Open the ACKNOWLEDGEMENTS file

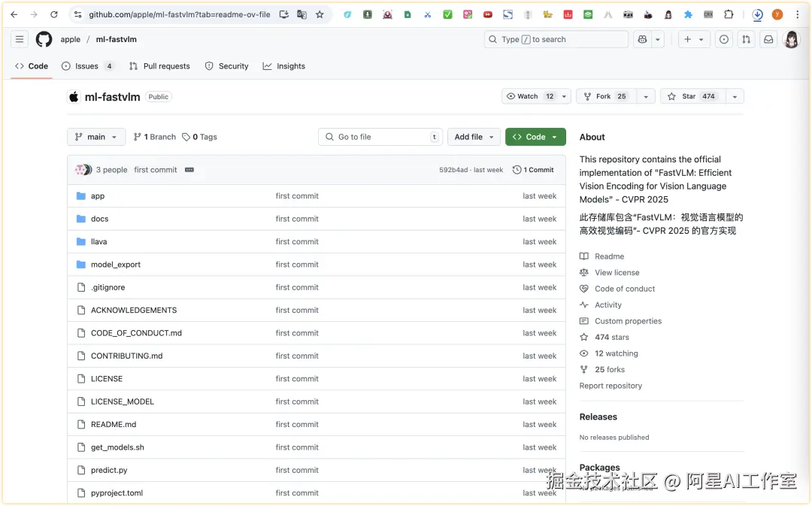134,311
